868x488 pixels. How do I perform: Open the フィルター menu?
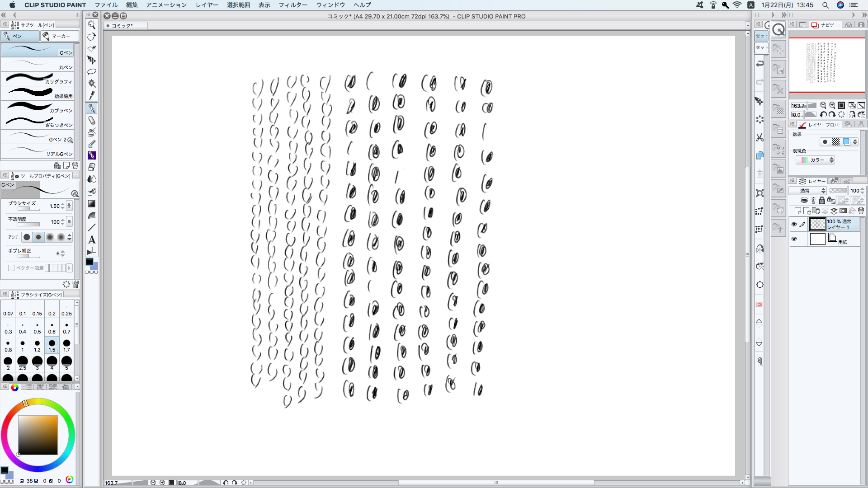coord(292,5)
